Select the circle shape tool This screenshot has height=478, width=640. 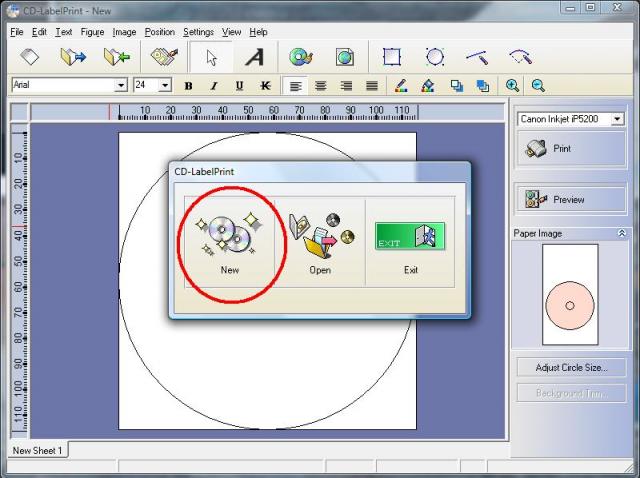pyautogui.click(x=435, y=57)
